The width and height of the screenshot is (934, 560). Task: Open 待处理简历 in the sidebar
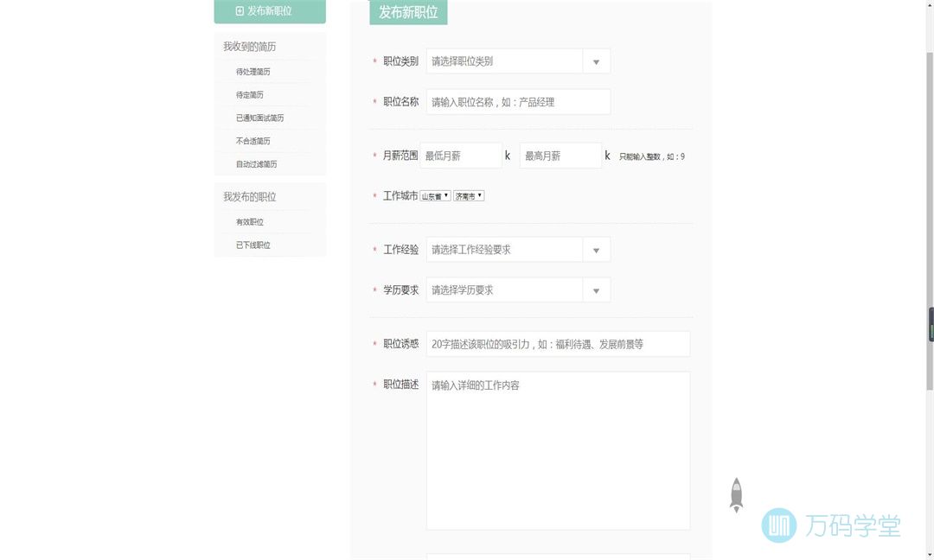click(x=253, y=72)
